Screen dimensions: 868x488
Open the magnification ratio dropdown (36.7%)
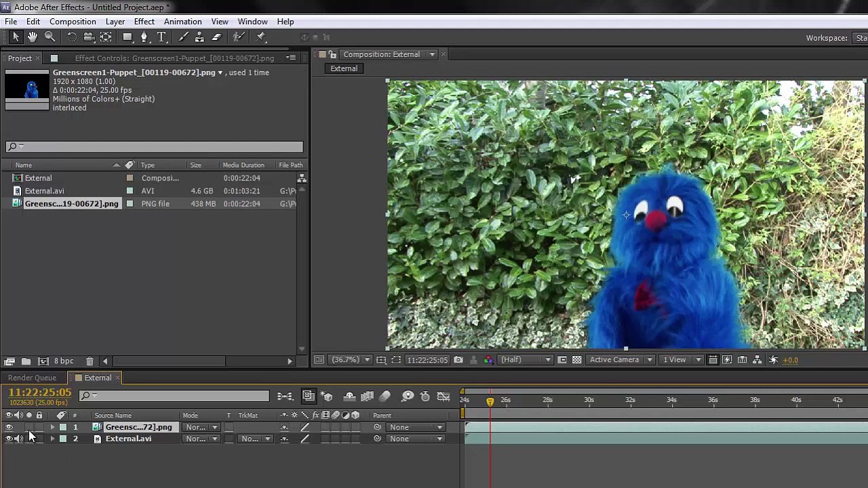pyautogui.click(x=351, y=360)
